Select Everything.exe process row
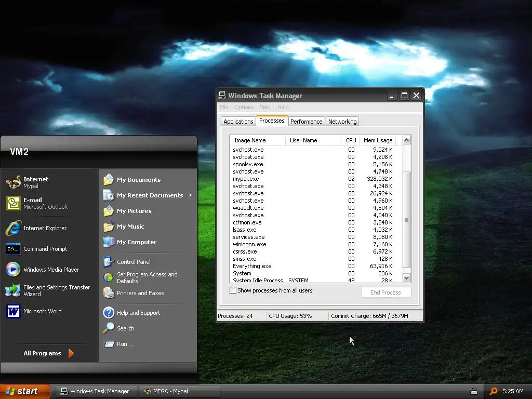The width and height of the screenshot is (532, 399). (312, 267)
